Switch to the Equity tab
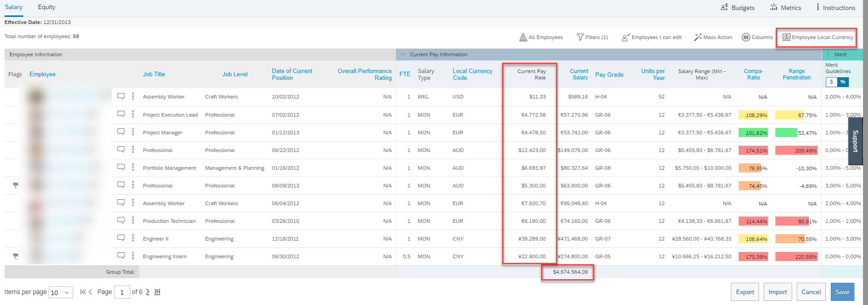This screenshot has width=868, height=305. click(47, 7)
